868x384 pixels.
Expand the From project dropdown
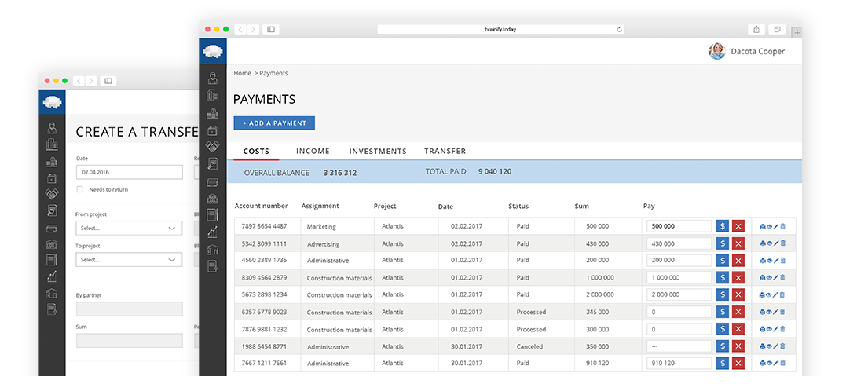[128, 228]
